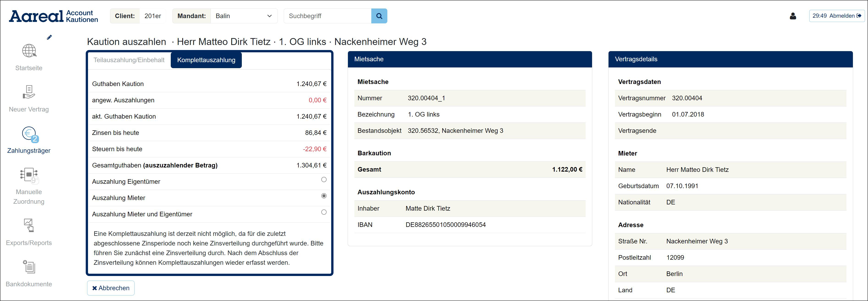
Task: Open Exports/Reports sidebar icon
Action: coord(29,226)
